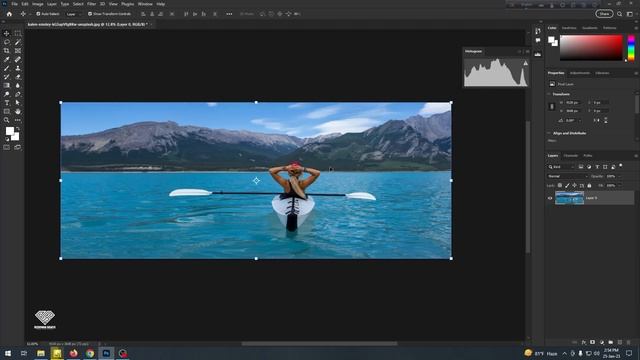Select the Layer 0 thumbnail

(569, 198)
